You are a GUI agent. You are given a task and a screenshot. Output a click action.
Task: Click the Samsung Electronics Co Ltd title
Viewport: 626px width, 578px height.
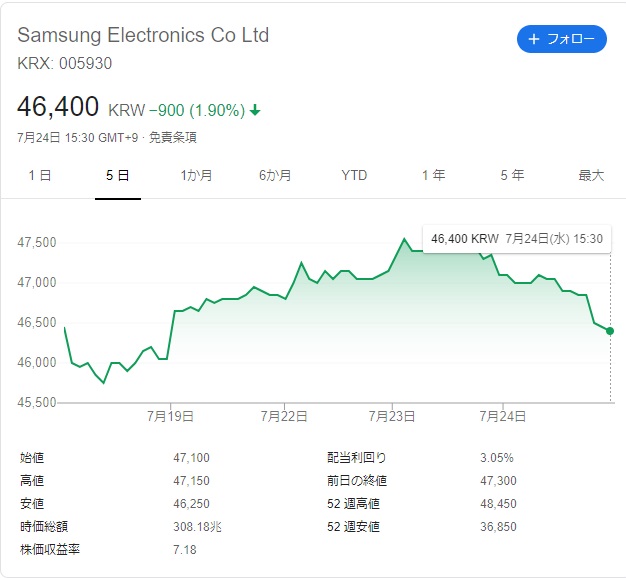click(143, 35)
